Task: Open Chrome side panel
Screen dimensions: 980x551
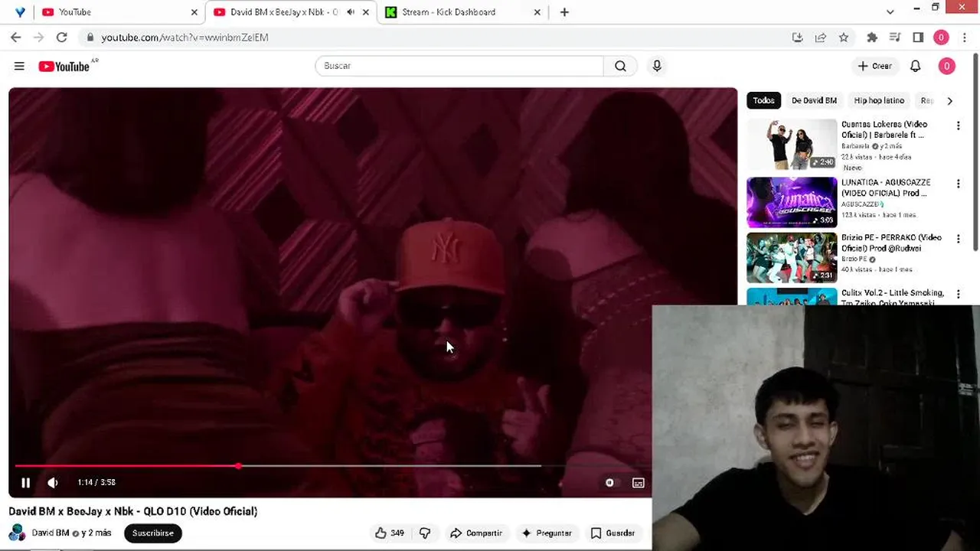Action: 918,37
